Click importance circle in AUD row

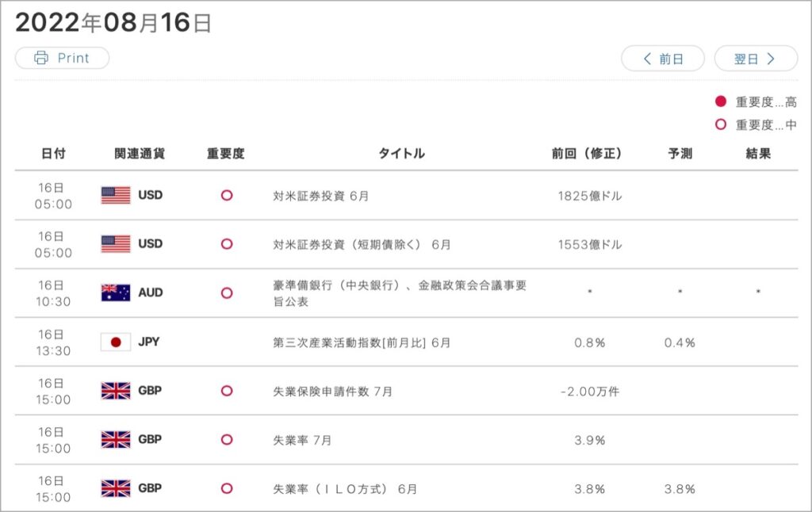[x=227, y=293]
